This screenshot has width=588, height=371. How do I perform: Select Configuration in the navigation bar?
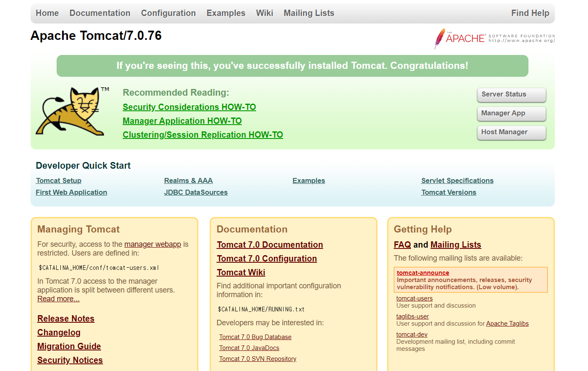point(168,13)
